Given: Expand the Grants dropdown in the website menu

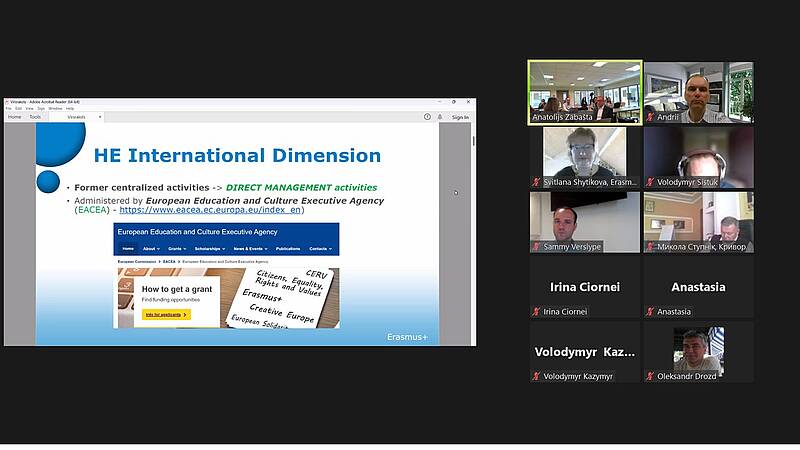Looking at the screenshot, I should tap(176, 248).
